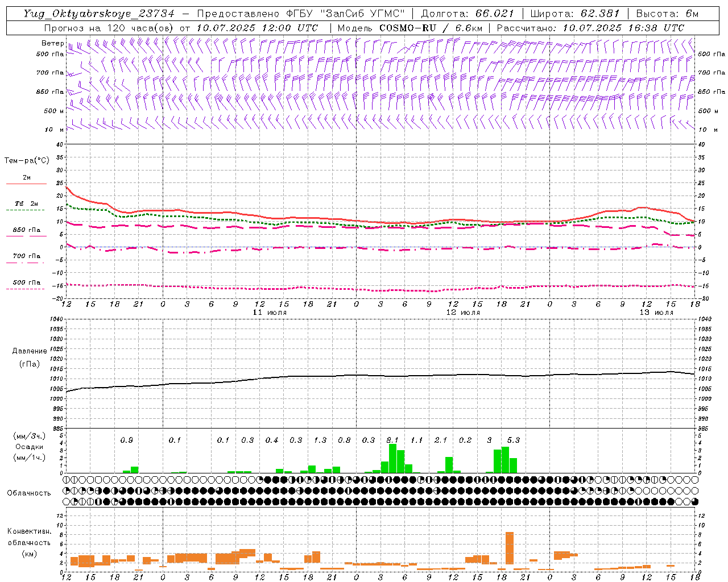Click the 'Облачность' cloud cover label

29,493
